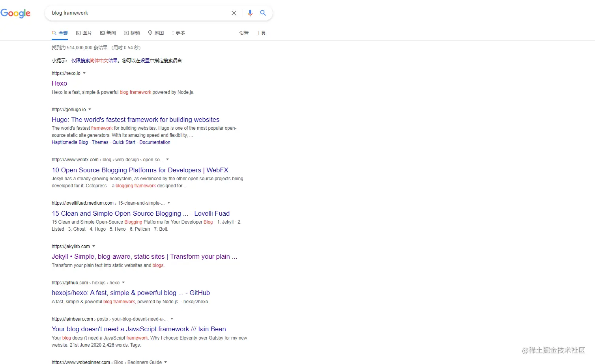
Task: Expand dropdown arrow beside https://jekyllrb.com
Action: (94, 246)
